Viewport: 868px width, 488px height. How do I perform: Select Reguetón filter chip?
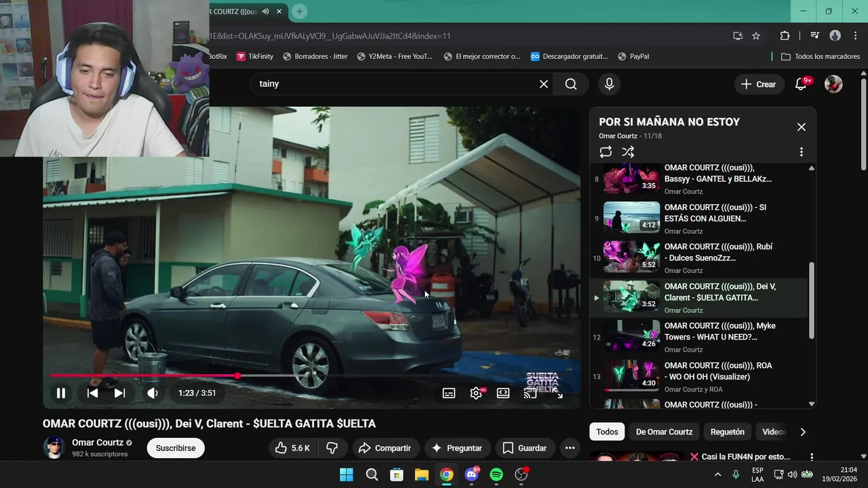click(x=727, y=432)
